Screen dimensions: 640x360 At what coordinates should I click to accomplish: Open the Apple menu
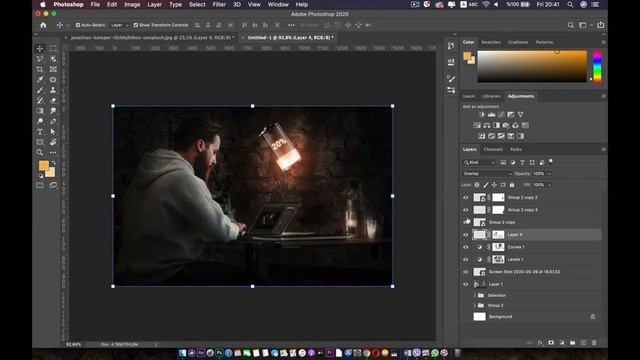(x=43, y=4)
